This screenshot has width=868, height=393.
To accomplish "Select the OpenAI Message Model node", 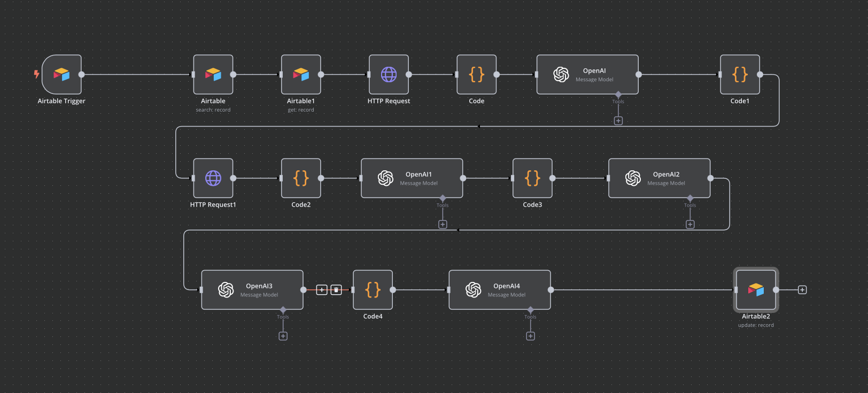I will coord(587,74).
